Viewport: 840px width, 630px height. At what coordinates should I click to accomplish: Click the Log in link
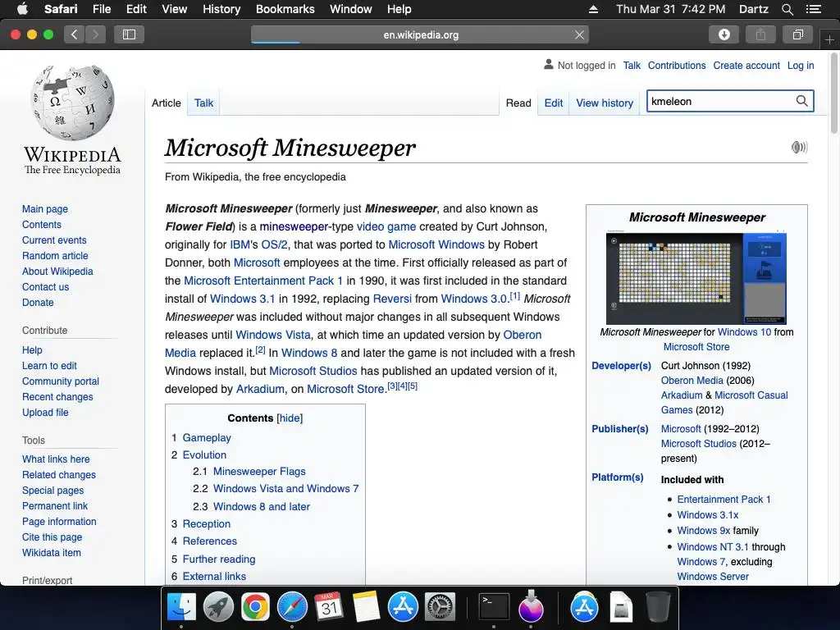tap(801, 66)
